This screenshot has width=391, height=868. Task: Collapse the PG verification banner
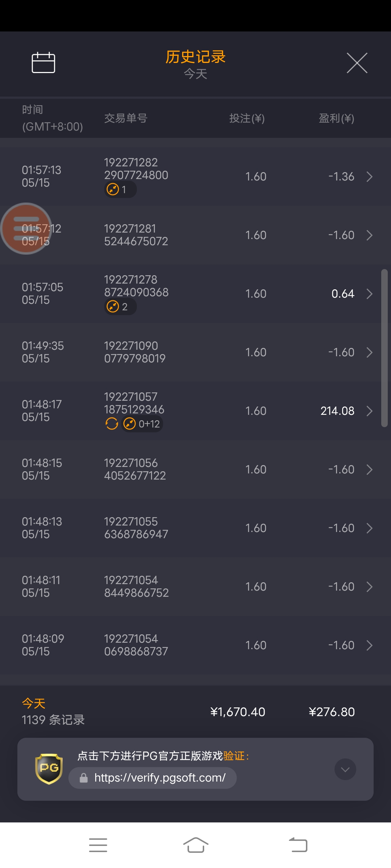tap(345, 769)
